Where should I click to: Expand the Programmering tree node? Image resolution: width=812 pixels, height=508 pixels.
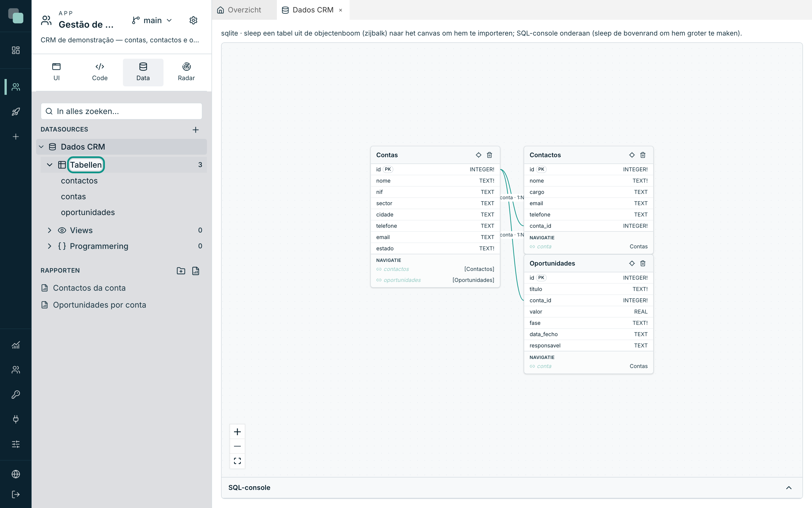(50, 246)
